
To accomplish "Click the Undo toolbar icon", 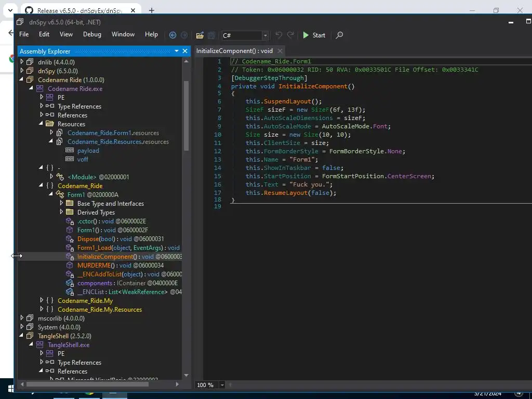I will [278, 35].
